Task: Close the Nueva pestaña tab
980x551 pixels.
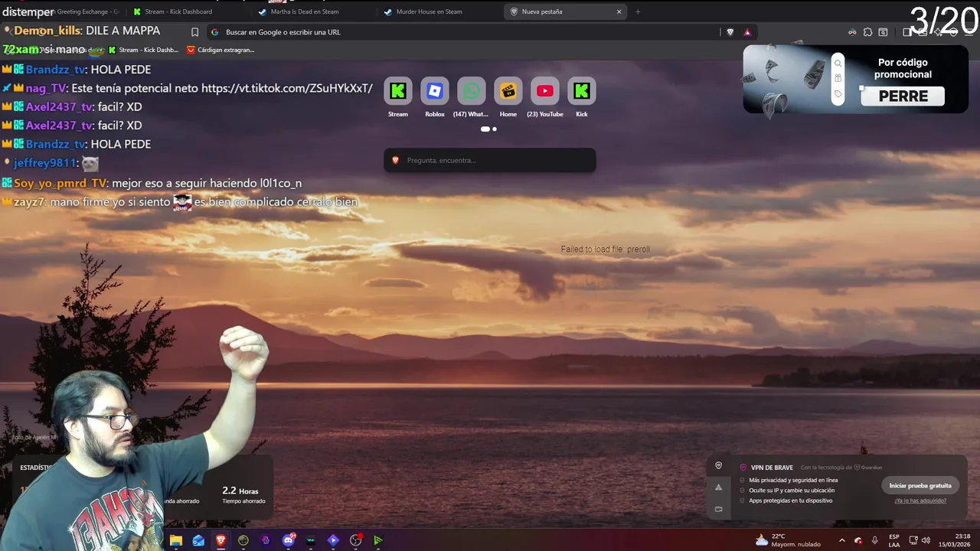Action: click(619, 11)
